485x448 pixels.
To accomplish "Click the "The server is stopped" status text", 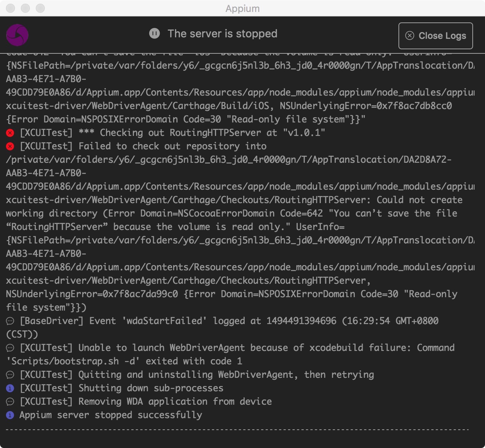I will (x=222, y=34).
